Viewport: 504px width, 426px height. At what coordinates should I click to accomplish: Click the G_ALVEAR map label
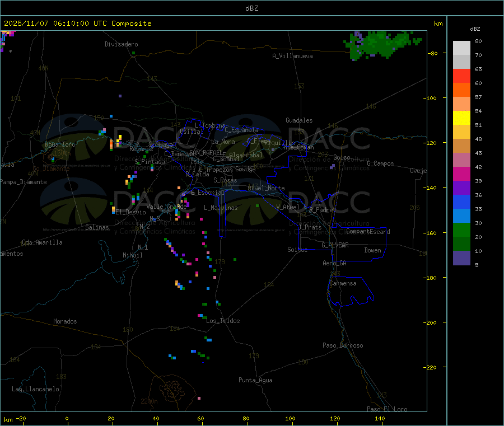tap(335, 245)
